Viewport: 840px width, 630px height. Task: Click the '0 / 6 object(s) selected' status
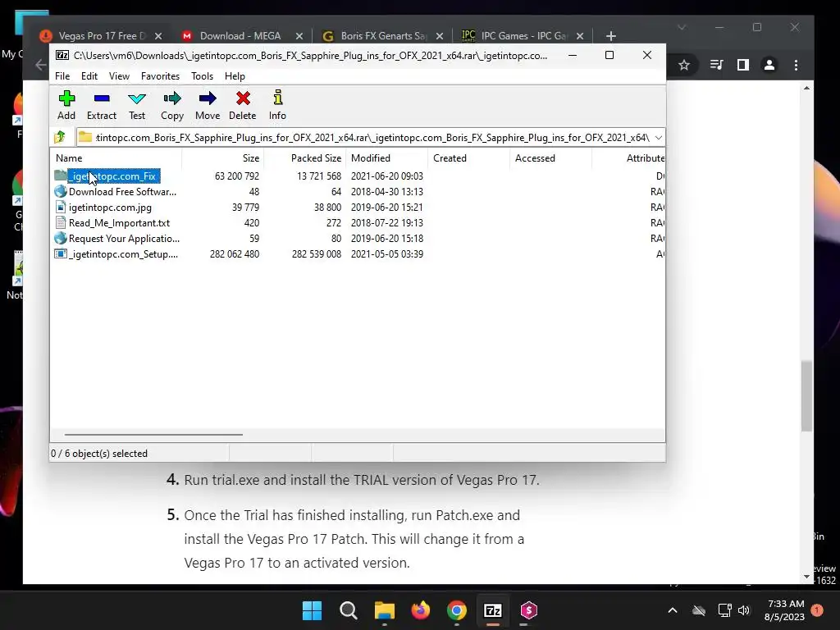[x=99, y=453]
